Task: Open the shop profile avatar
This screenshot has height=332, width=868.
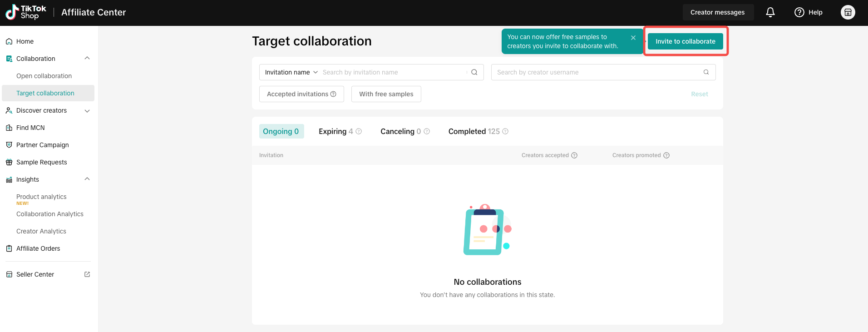Action: [x=848, y=12]
